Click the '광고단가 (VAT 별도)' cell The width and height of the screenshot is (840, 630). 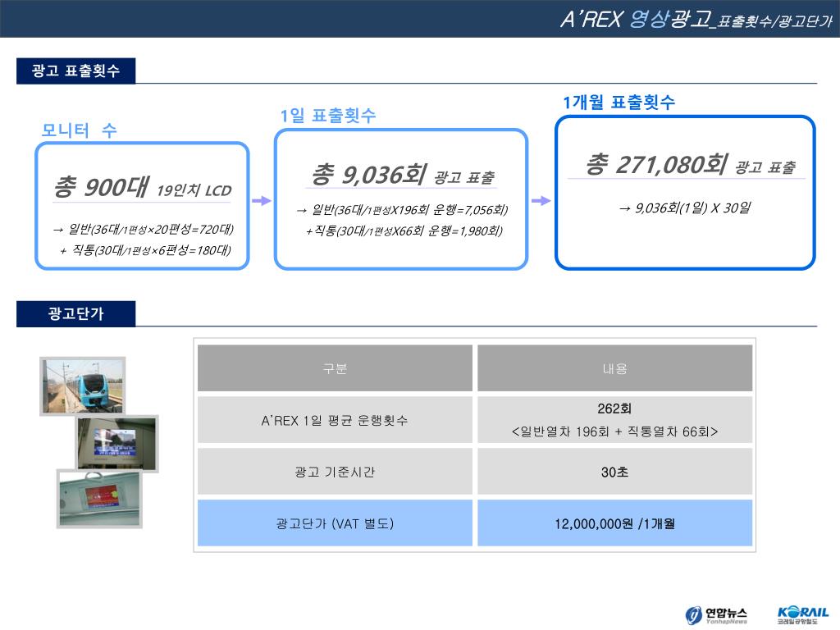(x=335, y=523)
